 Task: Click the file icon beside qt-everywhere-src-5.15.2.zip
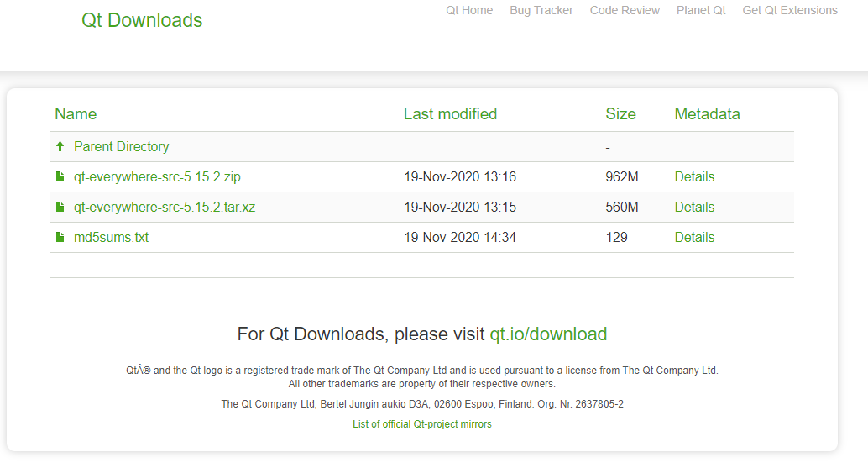click(60, 177)
